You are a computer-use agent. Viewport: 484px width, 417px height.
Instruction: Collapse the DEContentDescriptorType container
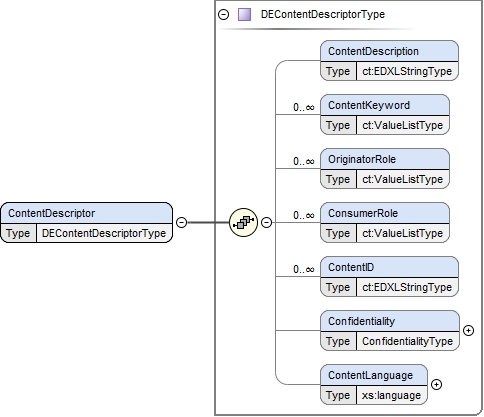pyautogui.click(x=223, y=15)
